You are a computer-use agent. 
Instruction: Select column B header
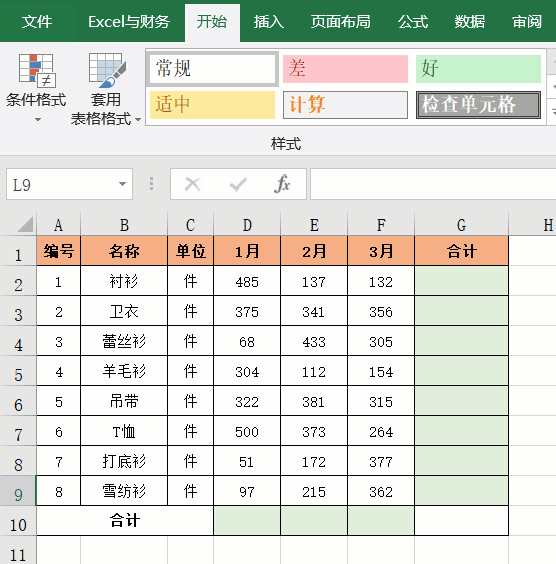(x=124, y=225)
